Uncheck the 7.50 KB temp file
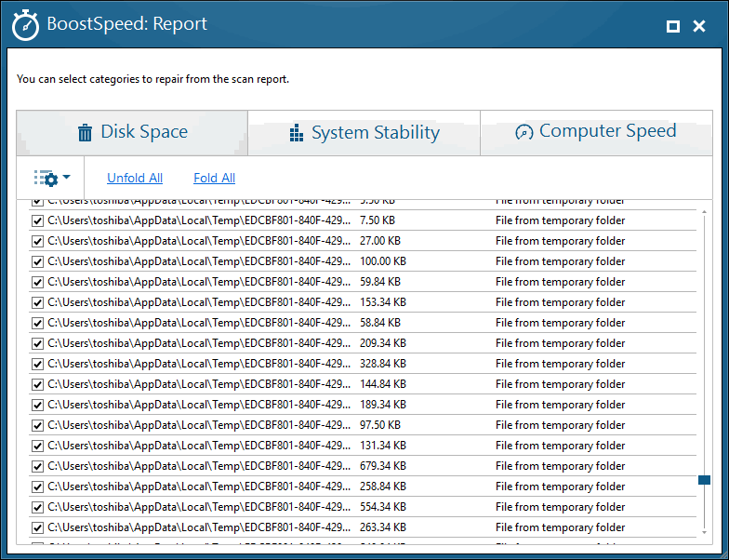 tap(37, 220)
